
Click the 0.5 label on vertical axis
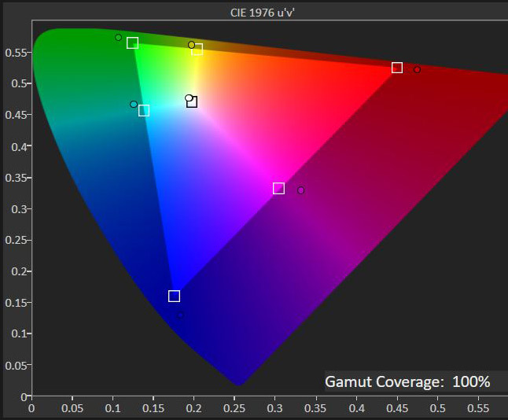tap(20, 83)
